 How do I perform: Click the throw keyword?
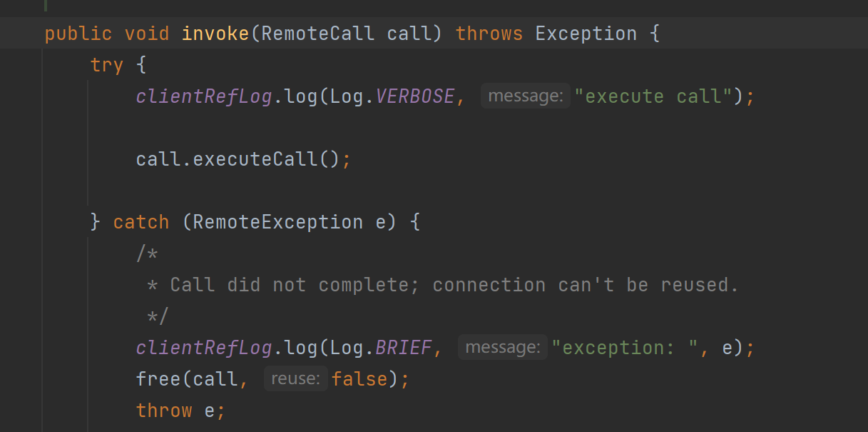164,411
